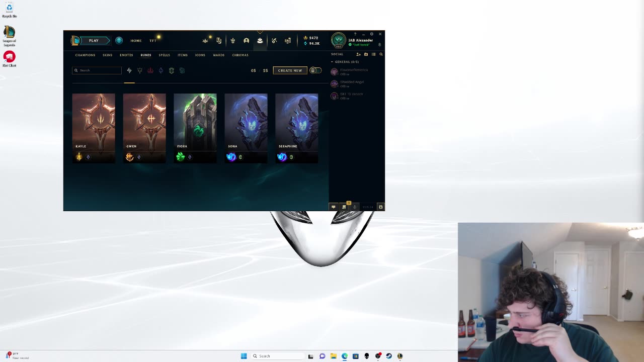The image size is (644, 362).
Task: Click the new friend folder icon
Action: point(366,54)
